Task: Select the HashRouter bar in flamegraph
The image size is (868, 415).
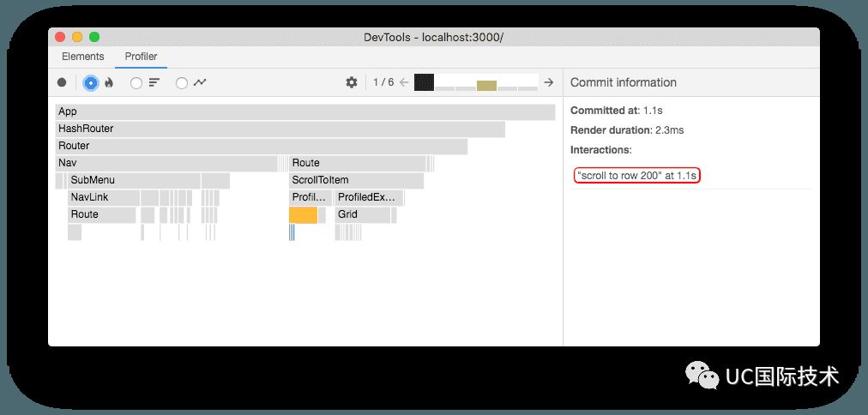Action: pos(280,129)
